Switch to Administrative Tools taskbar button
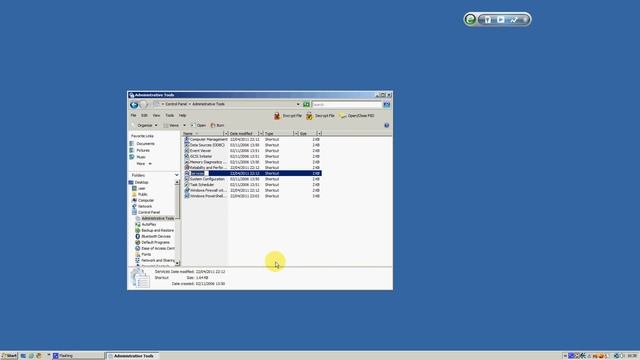Image resolution: width=640 pixels, height=360 pixels. point(131,356)
